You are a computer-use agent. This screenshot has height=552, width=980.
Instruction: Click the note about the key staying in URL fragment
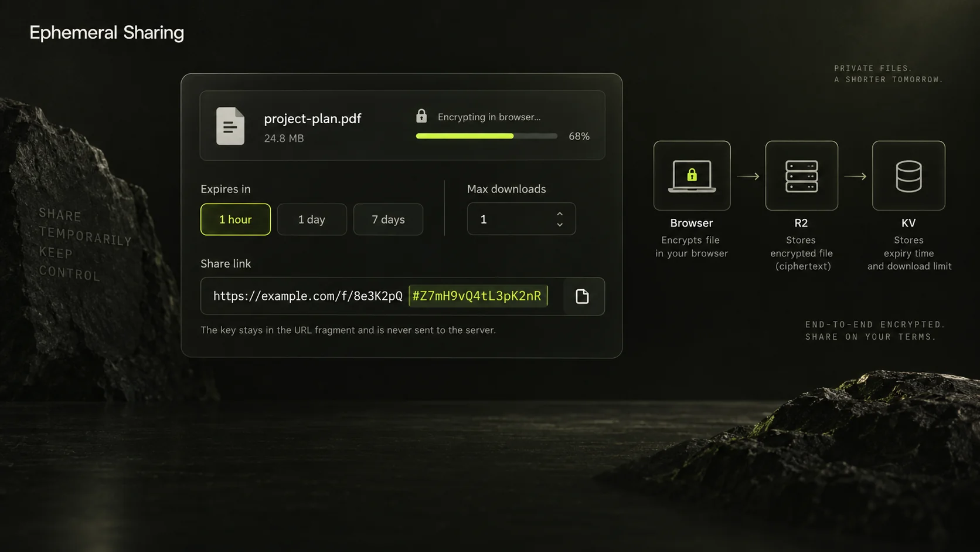click(x=348, y=330)
